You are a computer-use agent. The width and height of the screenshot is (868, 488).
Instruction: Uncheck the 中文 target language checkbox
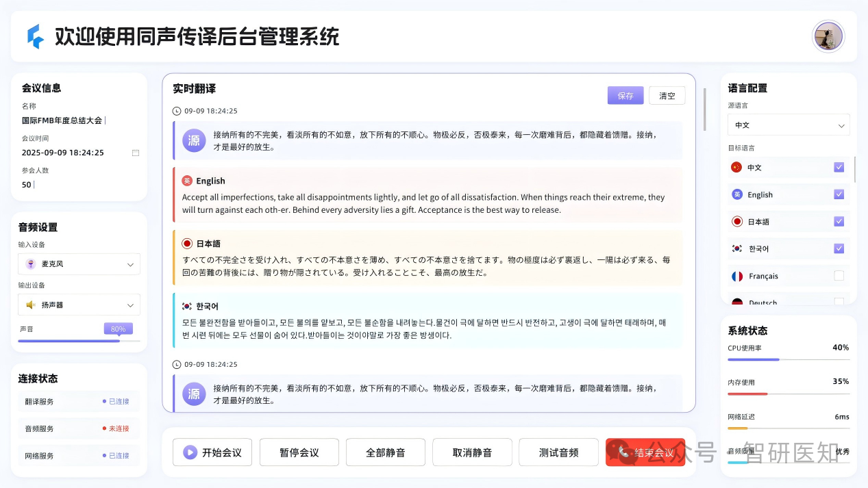click(x=839, y=167)
